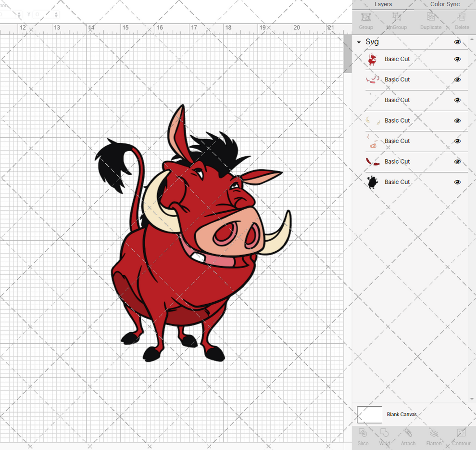Click the UnGroup icon

(397, 20)
